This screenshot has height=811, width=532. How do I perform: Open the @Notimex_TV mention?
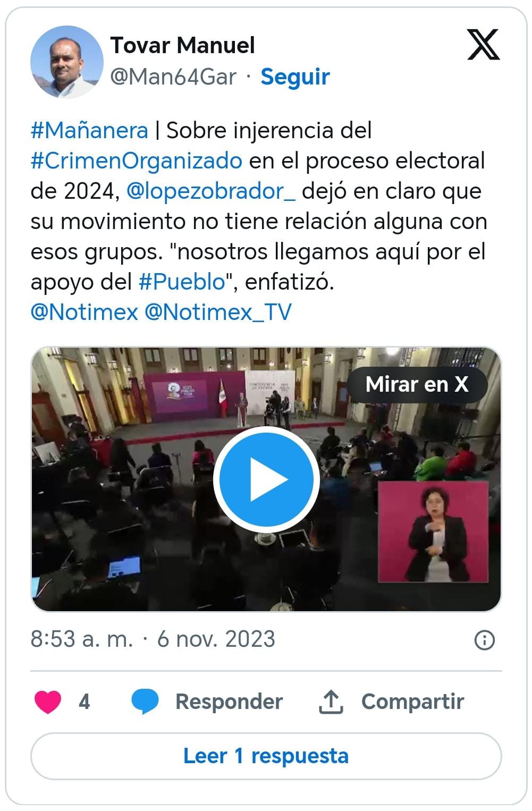(x=218, y=312)
